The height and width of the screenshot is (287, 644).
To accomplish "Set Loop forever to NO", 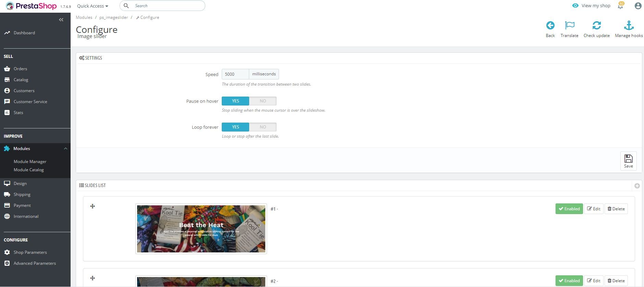I will 263,127.
